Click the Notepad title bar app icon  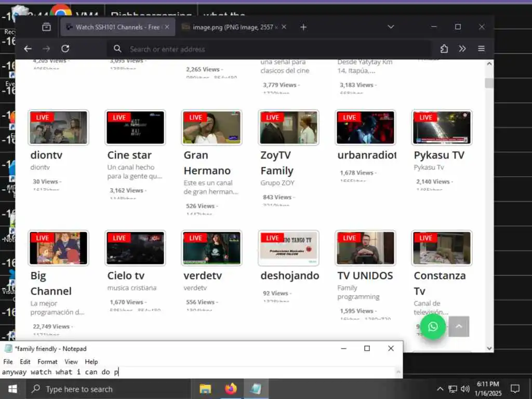pos(8,349)
